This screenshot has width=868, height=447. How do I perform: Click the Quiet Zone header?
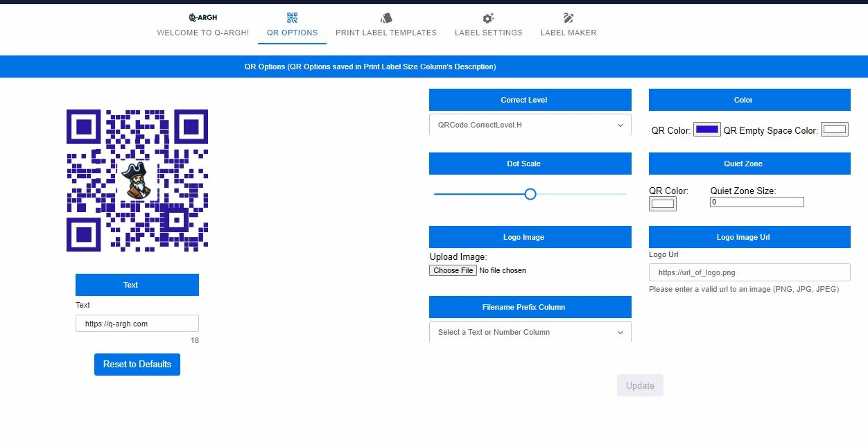click(x=749, y=164)
